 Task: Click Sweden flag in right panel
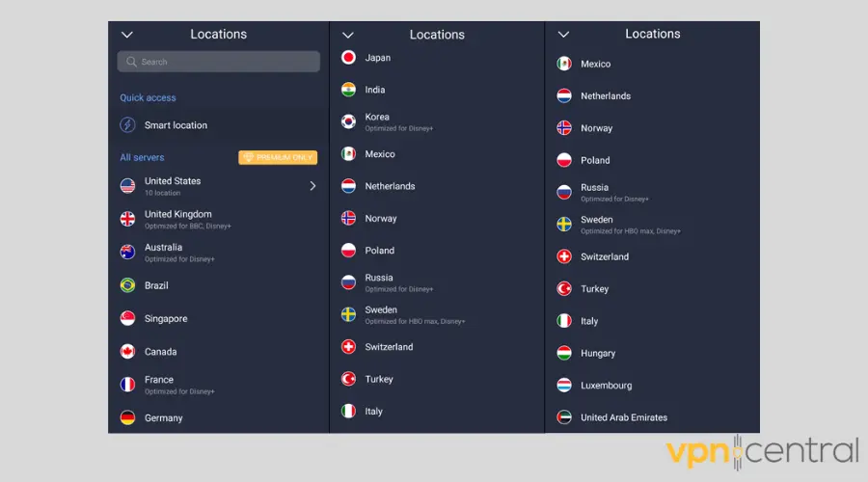564,224
